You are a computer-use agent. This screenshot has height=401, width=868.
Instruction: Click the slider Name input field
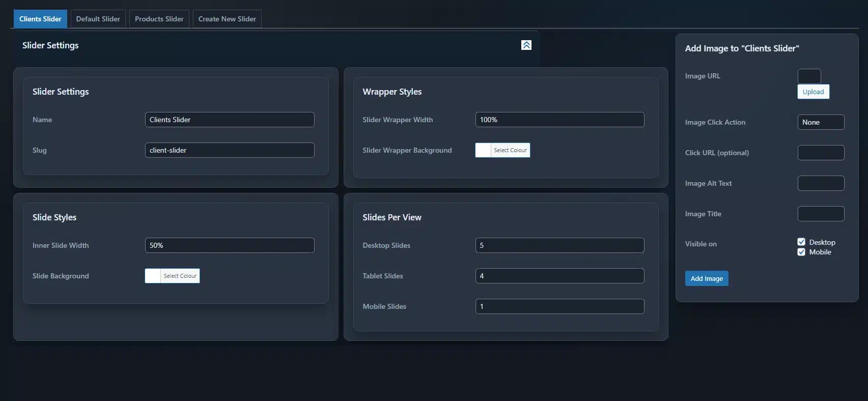[229, 120]
